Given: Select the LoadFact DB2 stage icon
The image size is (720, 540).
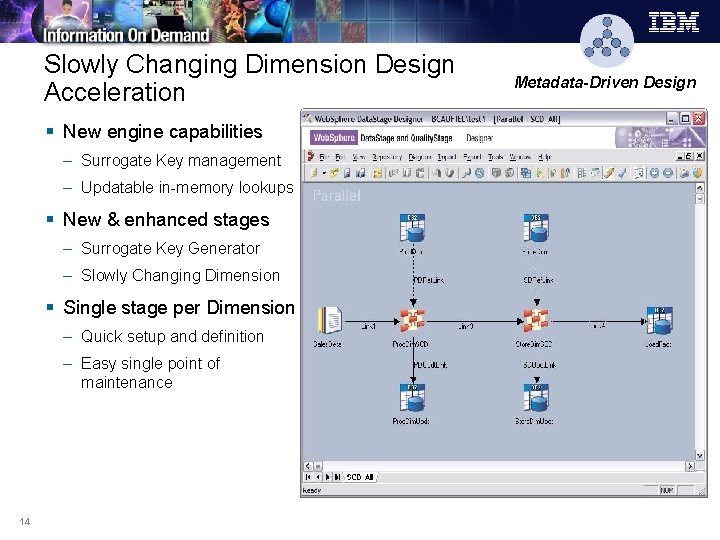Looking at the screenshot, I should pyautogui.click(x=659, y=320).
